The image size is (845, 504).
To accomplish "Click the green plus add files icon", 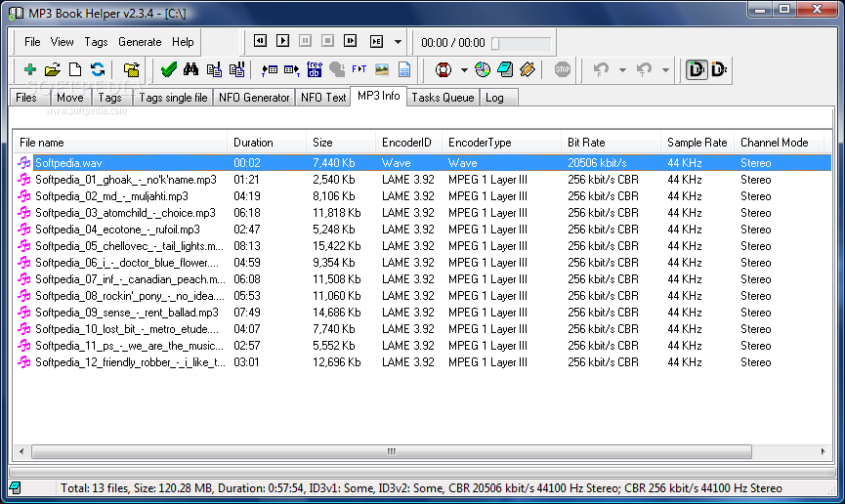I will [x=30, y=69].
